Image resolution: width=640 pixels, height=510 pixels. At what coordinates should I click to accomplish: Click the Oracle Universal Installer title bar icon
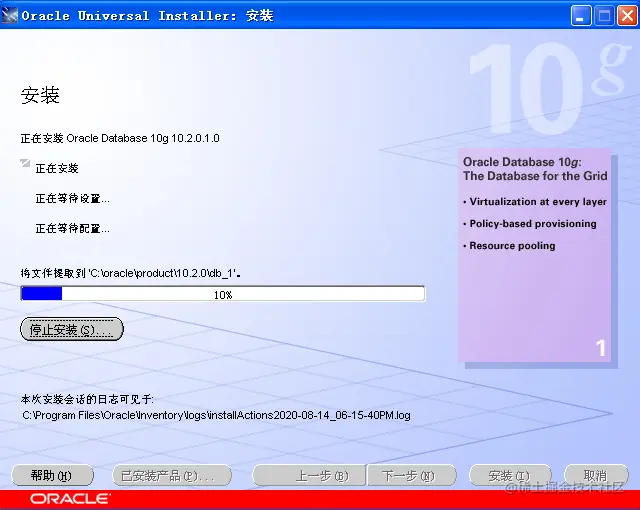tap(9, 16)
